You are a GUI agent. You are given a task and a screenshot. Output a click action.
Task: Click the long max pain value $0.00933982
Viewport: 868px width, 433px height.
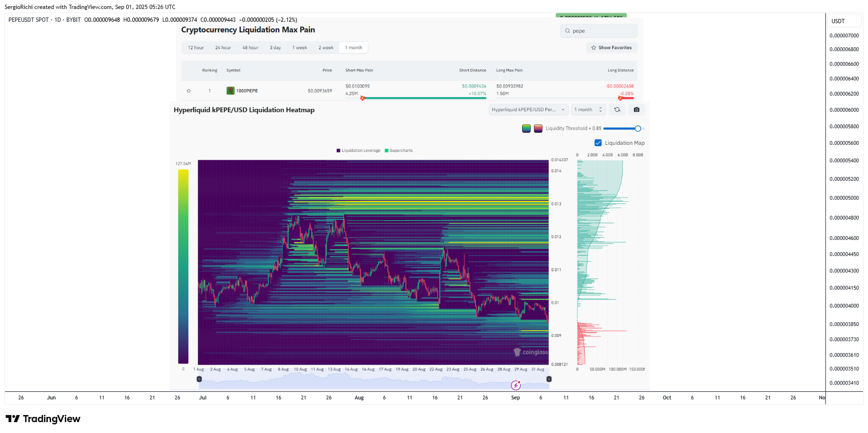point(509,86)
